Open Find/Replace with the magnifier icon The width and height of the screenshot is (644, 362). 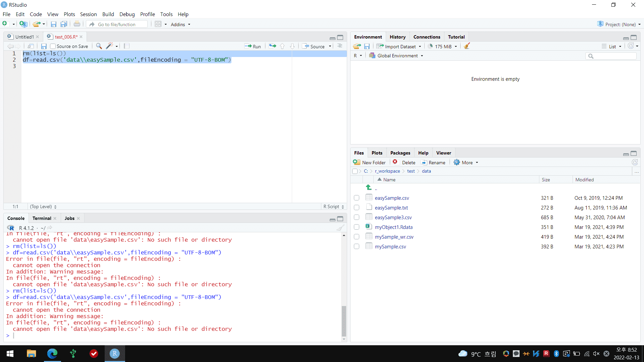99,46
